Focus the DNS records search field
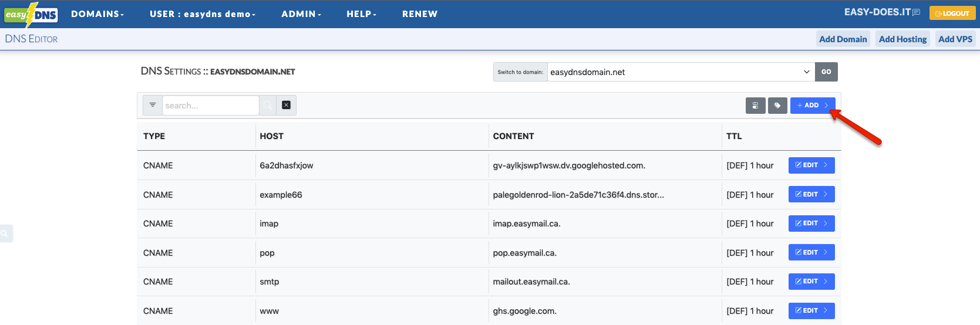The height and width of the screenshot is (325, 980). (x=210, y=106)
